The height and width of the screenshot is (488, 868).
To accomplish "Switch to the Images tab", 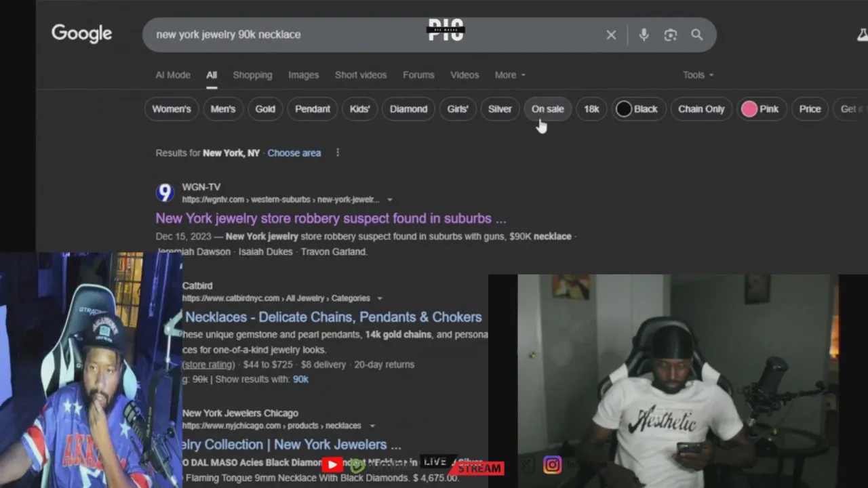I will click(303, 75).
